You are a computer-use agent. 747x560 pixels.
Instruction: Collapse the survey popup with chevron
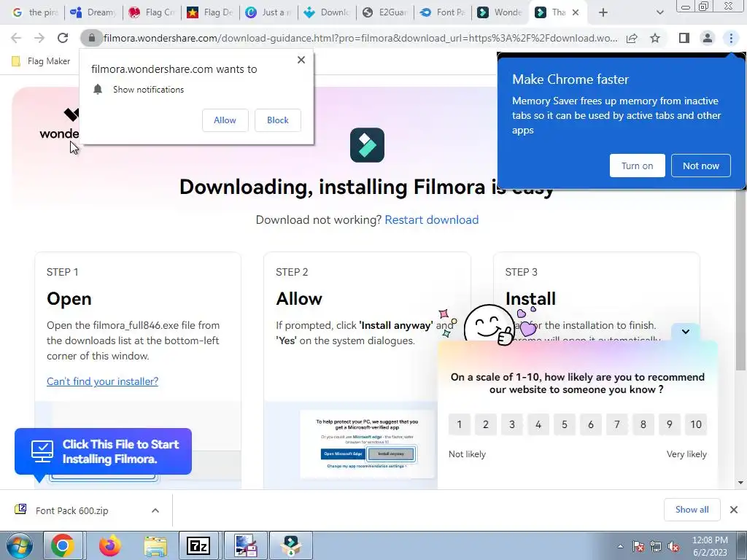(x=686, y=332)
